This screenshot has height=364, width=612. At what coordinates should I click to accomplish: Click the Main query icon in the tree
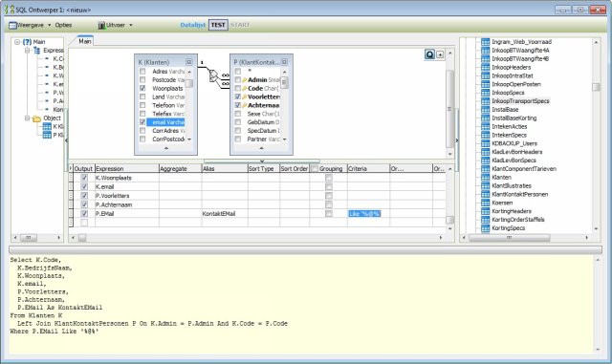(27, 42)
